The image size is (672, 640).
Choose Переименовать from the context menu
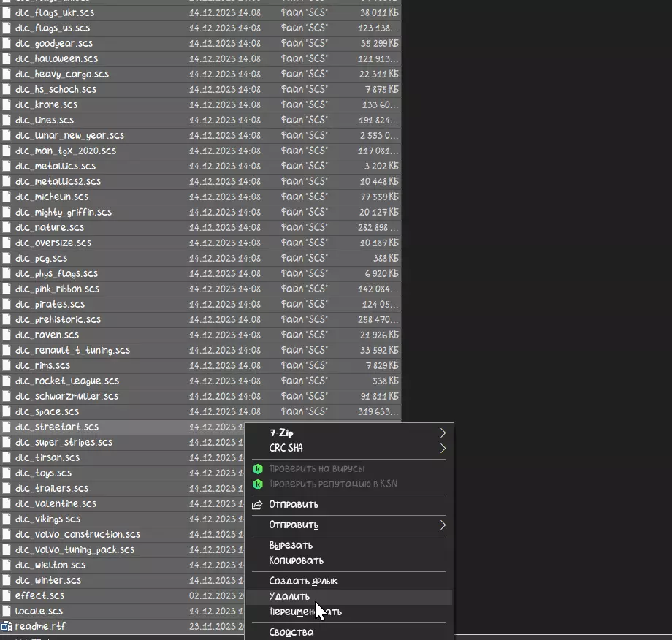click(x=349, y=612)
